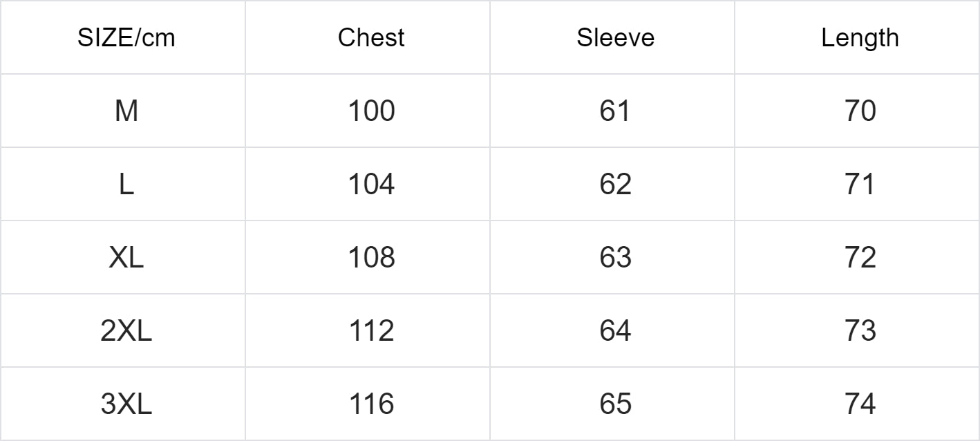The image size is (980, 441).
Task: Select sleeve value 65 for 3XL
Action: (615, 404)
